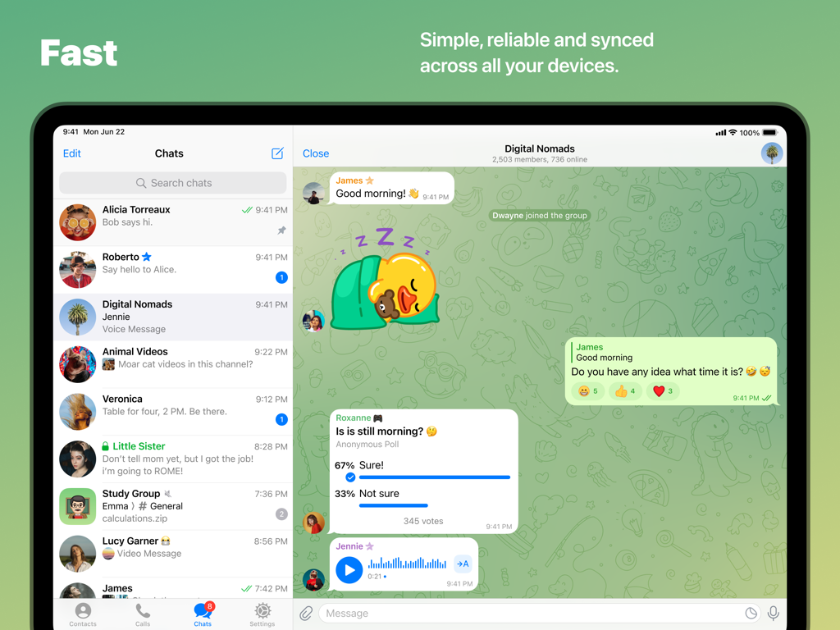Toggle the smiley reaction with 5 votes

click(x=587, y=391)
